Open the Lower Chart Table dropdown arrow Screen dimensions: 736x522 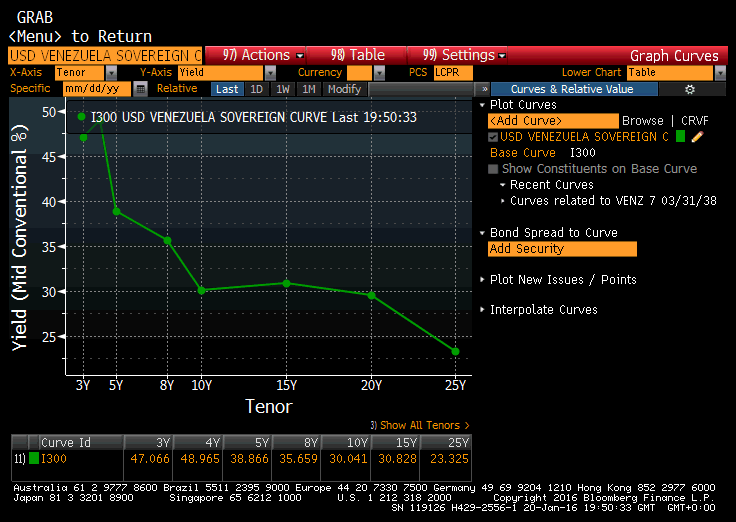pyautogui.click(x=720, y=73)
